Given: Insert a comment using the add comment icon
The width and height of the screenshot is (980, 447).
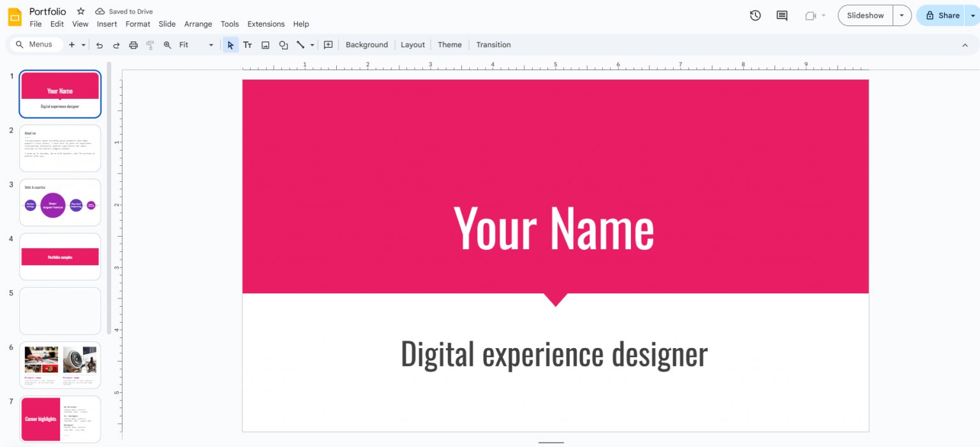Looking at the screenshot, I should (328, 45).
